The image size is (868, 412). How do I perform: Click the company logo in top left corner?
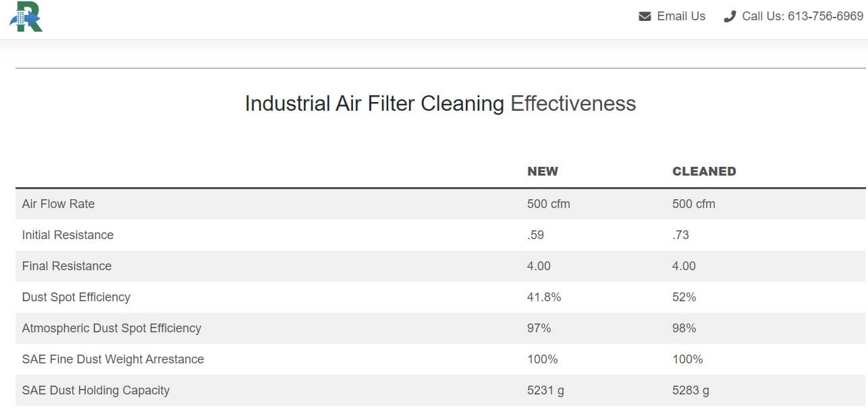click(26, 18)
